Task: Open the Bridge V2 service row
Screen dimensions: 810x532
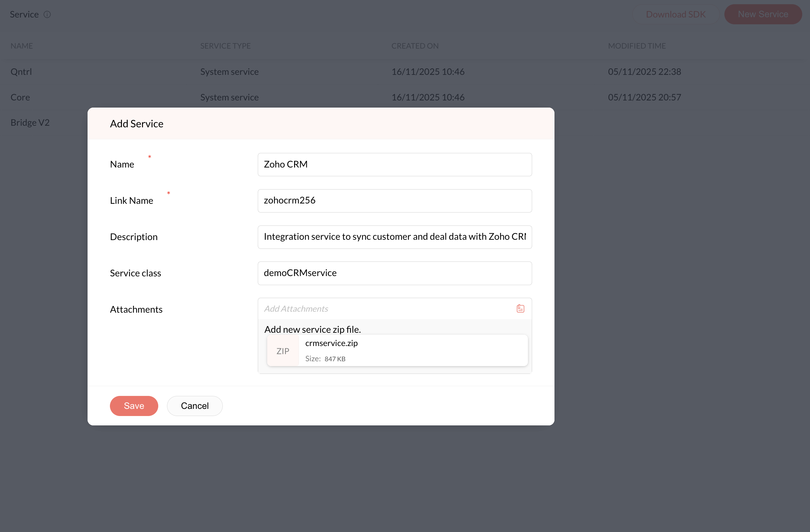Action: [x=30, y=122]
